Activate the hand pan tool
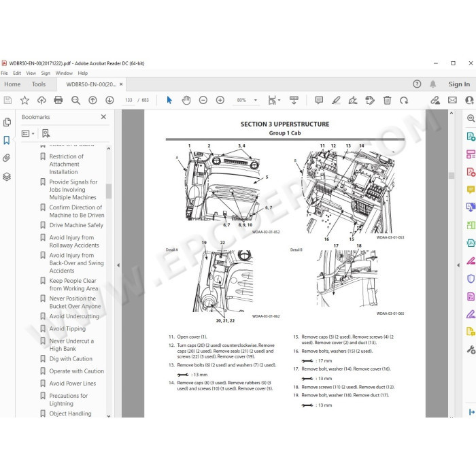 click(x=186, y=100)
